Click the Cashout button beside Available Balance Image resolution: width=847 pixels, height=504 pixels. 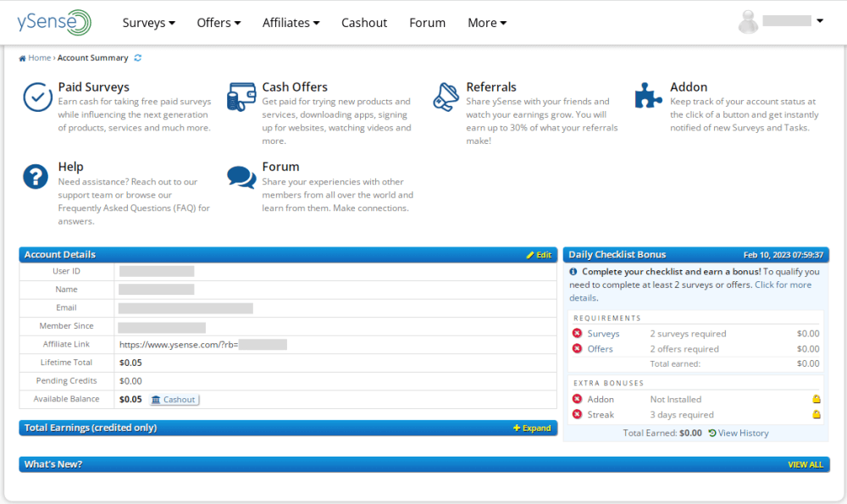174,400
